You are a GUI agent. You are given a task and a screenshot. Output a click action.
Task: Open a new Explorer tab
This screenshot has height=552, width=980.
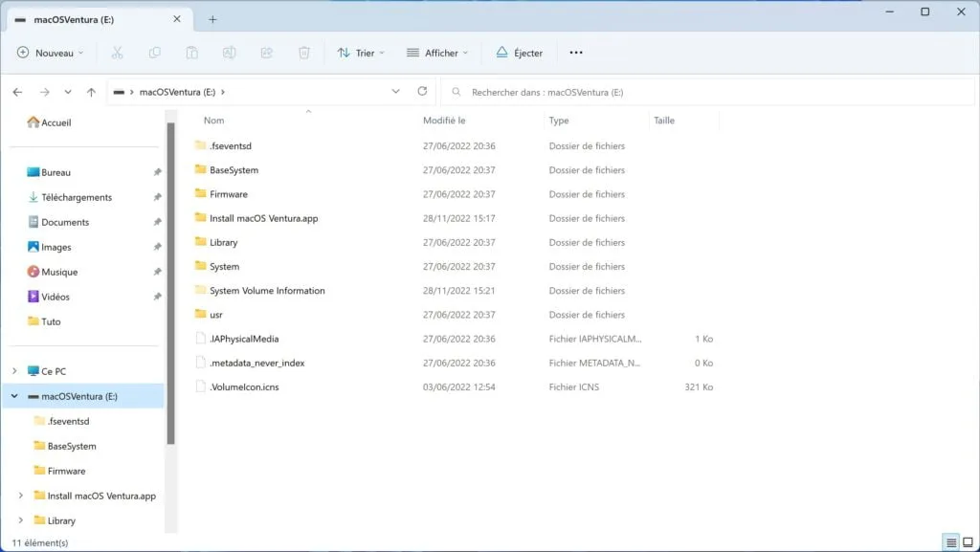click(x=212, y=17)
